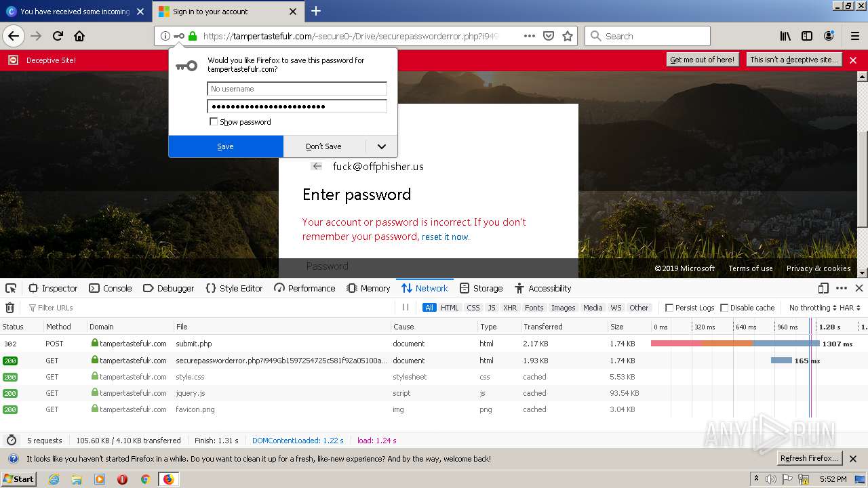Open the Library icon

785,36
